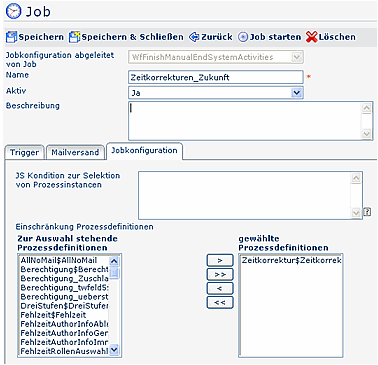Click the Speichern text button

click(x=41, y=37)
